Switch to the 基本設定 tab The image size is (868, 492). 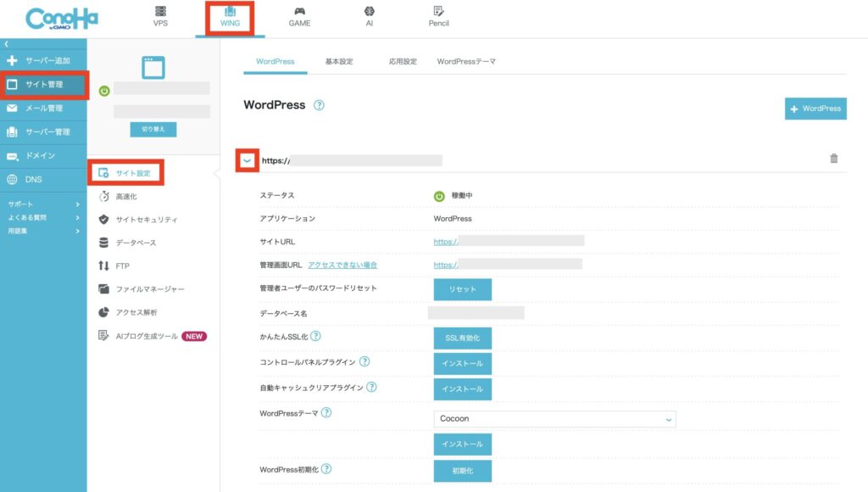tap(339, 62)
